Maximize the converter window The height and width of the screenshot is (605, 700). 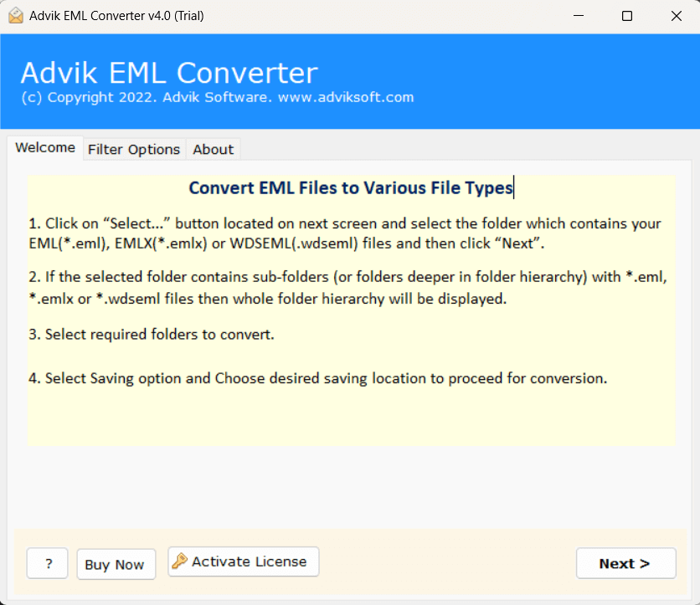[x=627, y=16]
